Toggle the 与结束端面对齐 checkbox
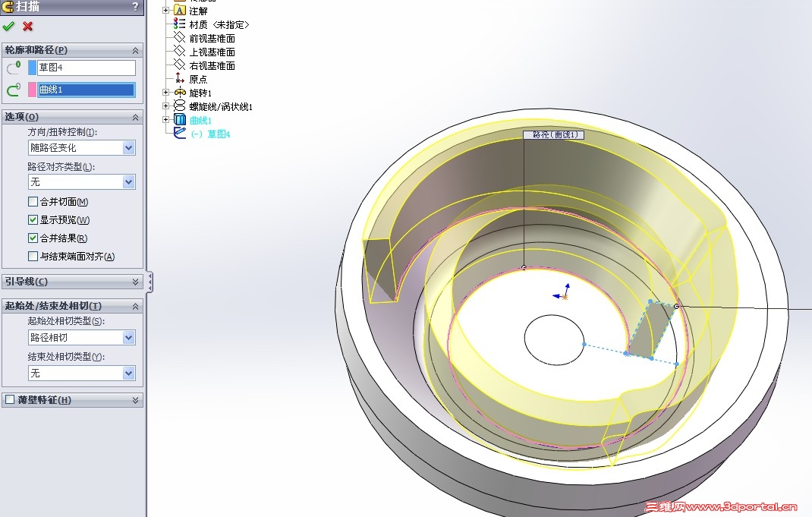Viewport: 812px width, 517px height. click(x=33, y=256)
